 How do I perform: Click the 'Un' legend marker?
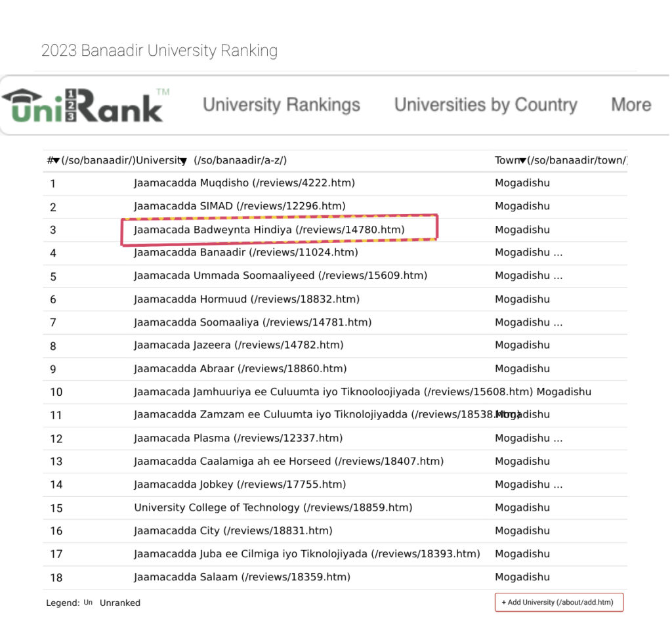pos(88,603)
